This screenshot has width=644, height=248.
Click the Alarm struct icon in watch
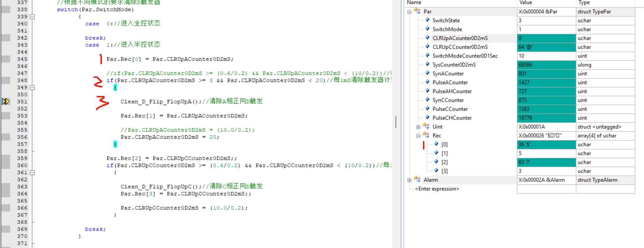click(417, 179)
